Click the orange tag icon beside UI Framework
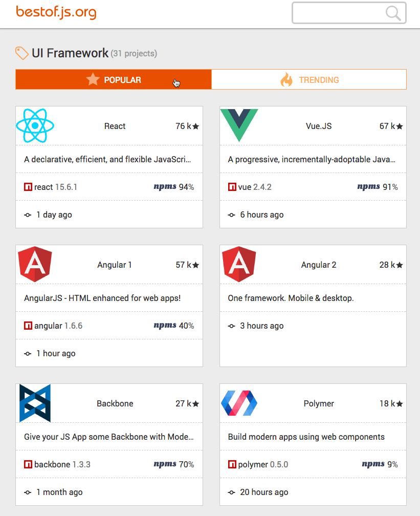Image resolution: width=420 pixels, height=516 pixels. [22, 53]
